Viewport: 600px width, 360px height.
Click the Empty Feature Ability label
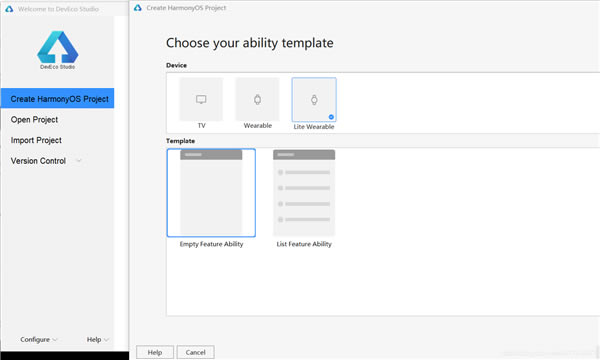tap(211, 244)
